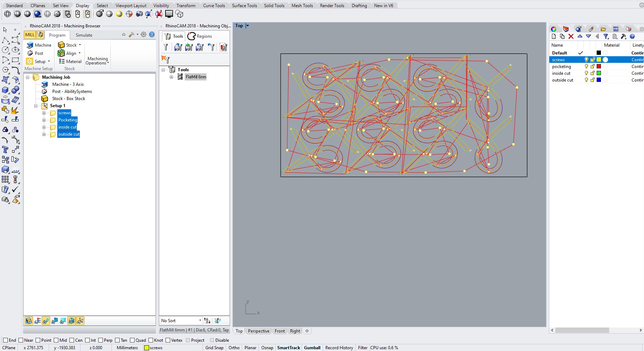Click the Post processor icon
644x351 pixels.
(x=30, y=53)
